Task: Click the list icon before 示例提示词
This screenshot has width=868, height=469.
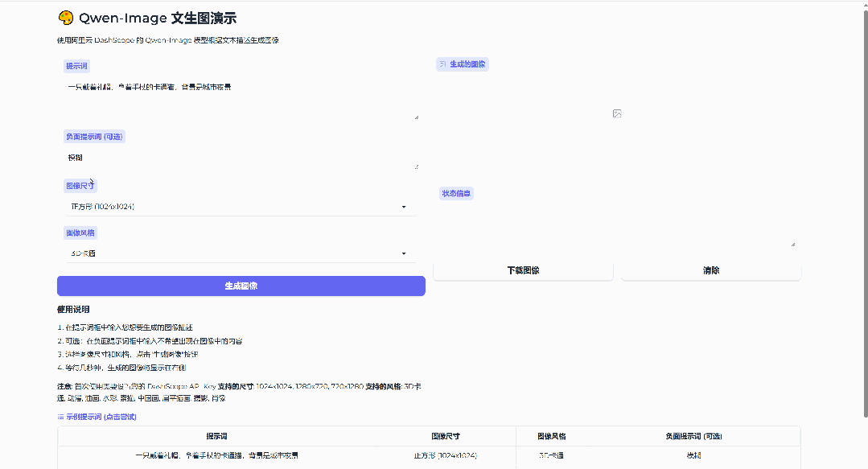Action: point(62,417)
